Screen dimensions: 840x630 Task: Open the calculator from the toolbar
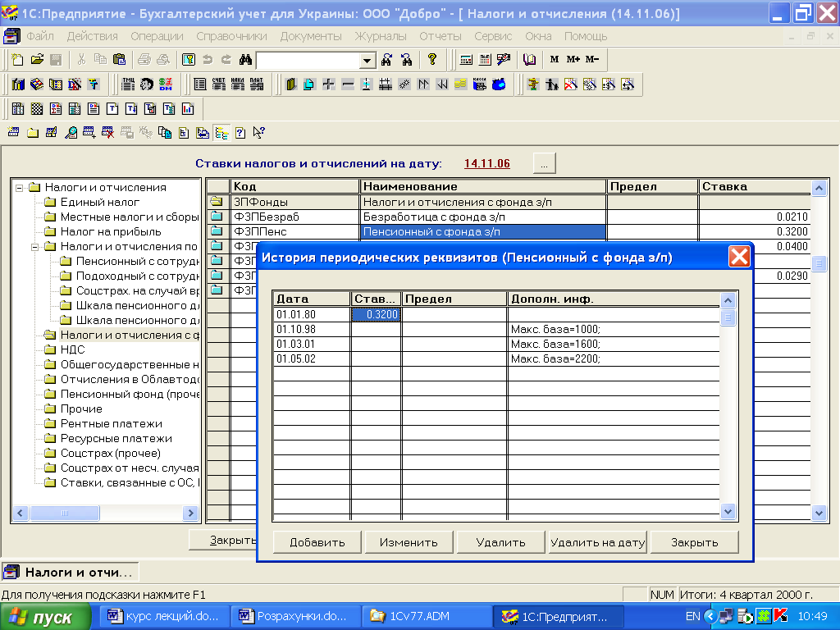click(x=466, y=60)
